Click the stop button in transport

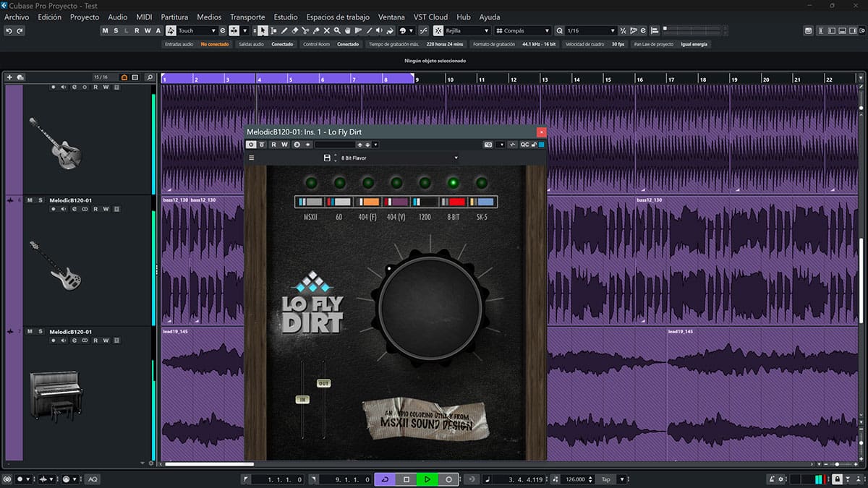(x=406, y=479)
